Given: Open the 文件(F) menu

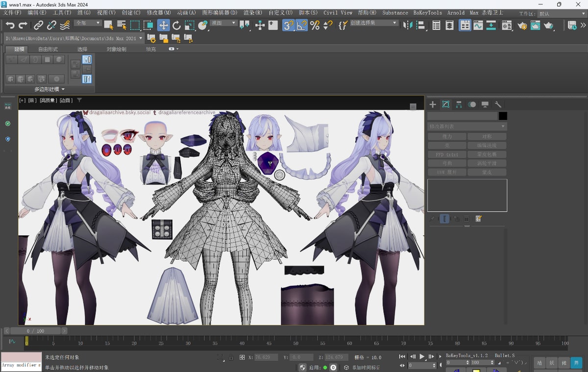Looking at the screenshot, I should click(12, 13).
